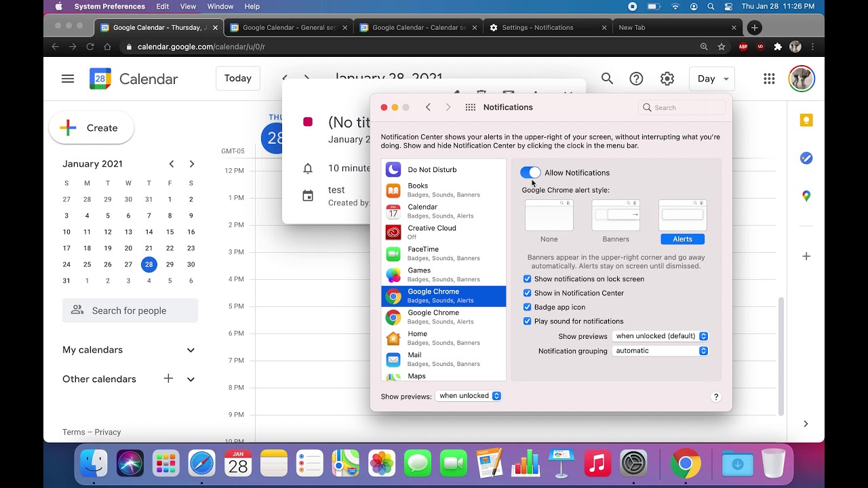Open Google account avatar
Viewport: 868px width, 488px height.
click(802, 79)
